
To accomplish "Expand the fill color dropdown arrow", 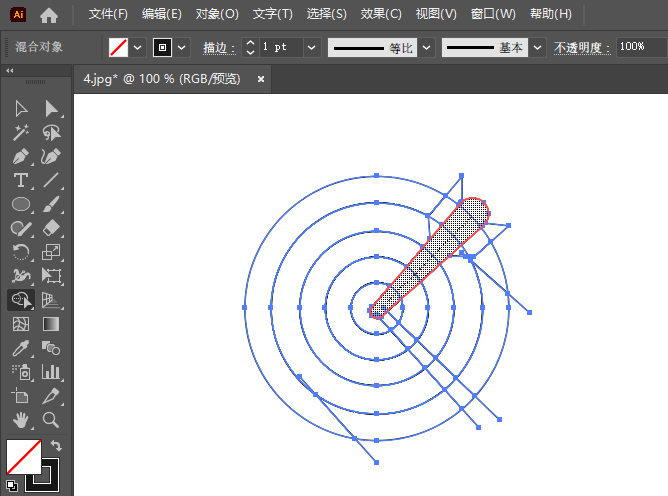I will point(138,47).
